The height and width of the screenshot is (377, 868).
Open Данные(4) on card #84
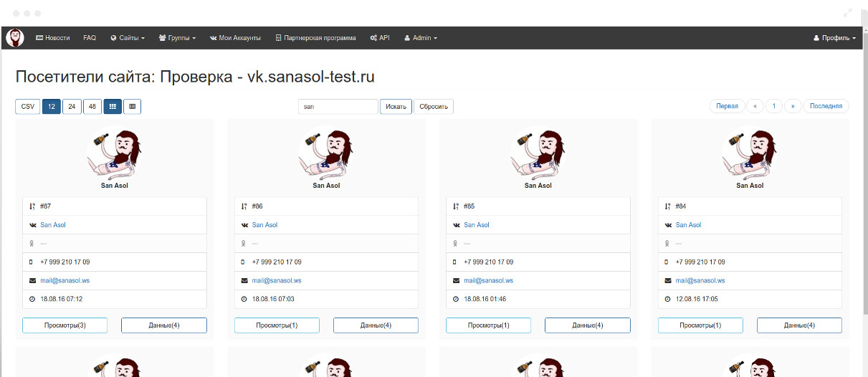799,325
